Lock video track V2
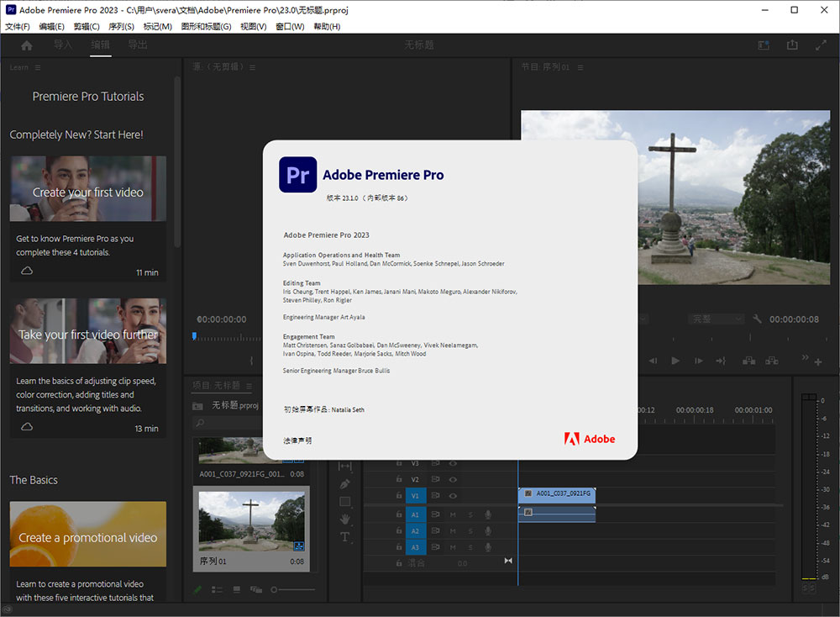840x617 pixels. (x=398, y=479)
